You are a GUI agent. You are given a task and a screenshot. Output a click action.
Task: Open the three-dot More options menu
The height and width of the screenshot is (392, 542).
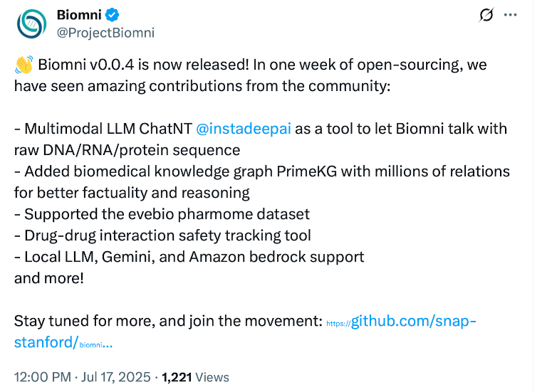(511, 16)
